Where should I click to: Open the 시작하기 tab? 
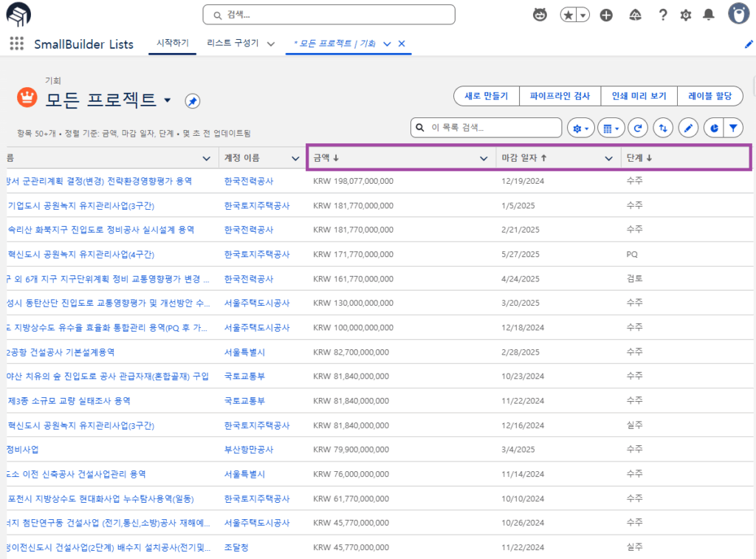tap(173, 43)
